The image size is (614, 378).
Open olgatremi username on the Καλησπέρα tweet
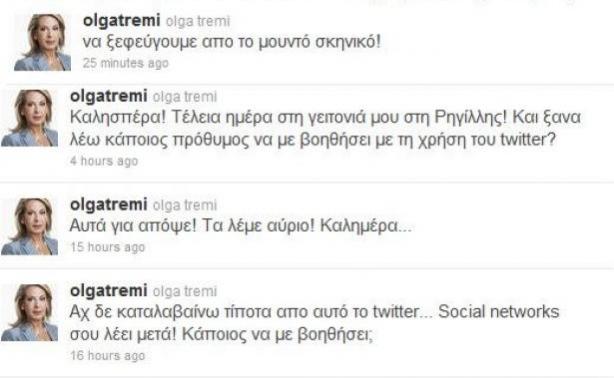point(108,96)
